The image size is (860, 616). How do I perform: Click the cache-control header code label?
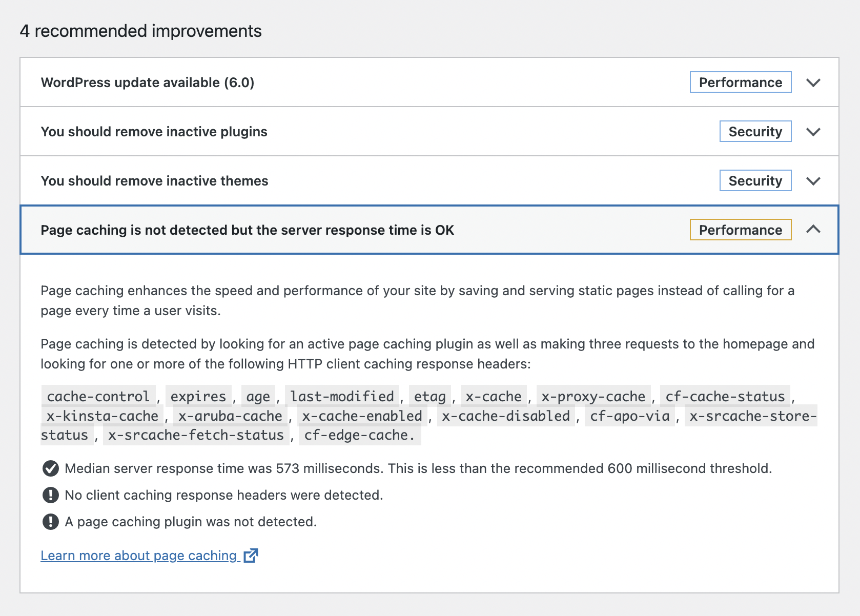click(98, 396)
